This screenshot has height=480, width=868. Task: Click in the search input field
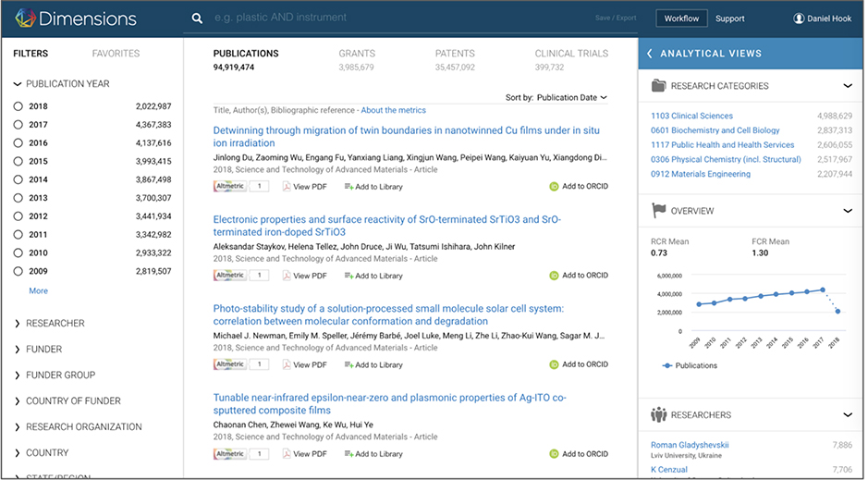point(388,18)
